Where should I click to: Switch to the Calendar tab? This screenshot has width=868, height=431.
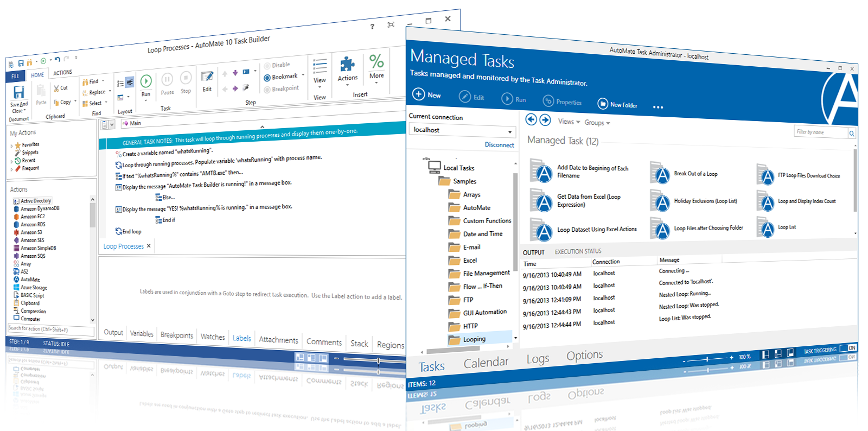tap(486, 363)
